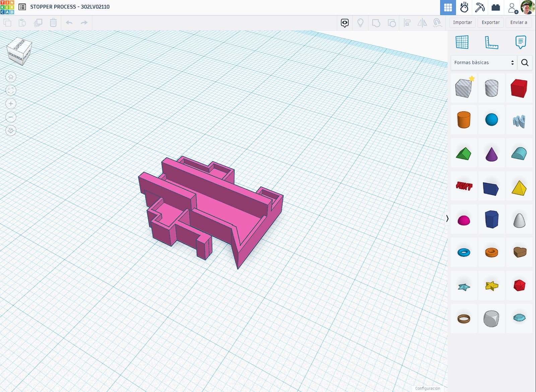Click the Importar button
The image size is (536, 392).
click(462, 22)
